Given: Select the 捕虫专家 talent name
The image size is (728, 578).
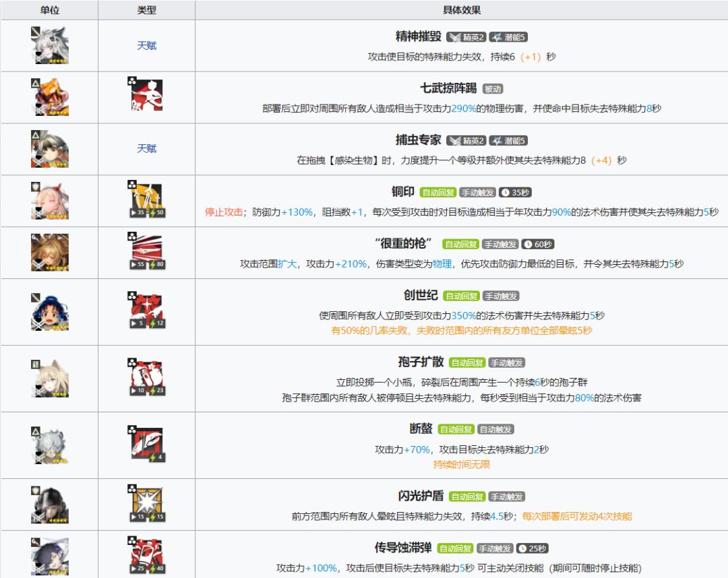Looking at the screenshot, I should coord(419,139).
